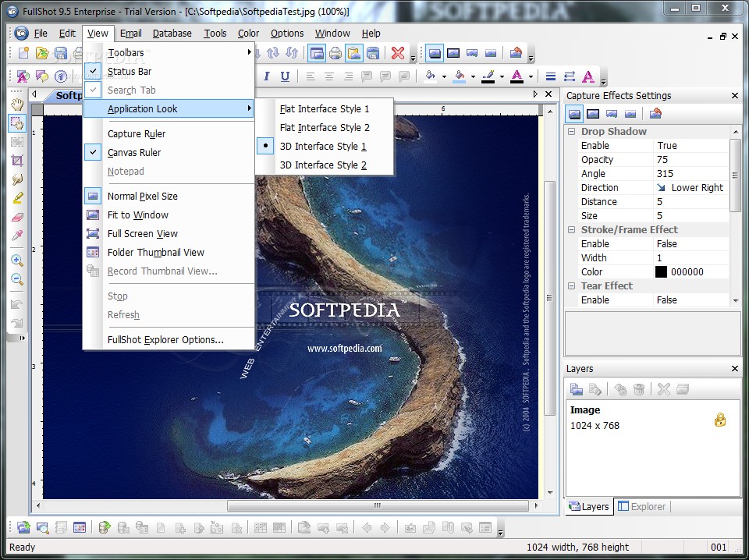The image size is (749, 560).
Task: Create a new document from toolbar
Action: click(23, 53)
